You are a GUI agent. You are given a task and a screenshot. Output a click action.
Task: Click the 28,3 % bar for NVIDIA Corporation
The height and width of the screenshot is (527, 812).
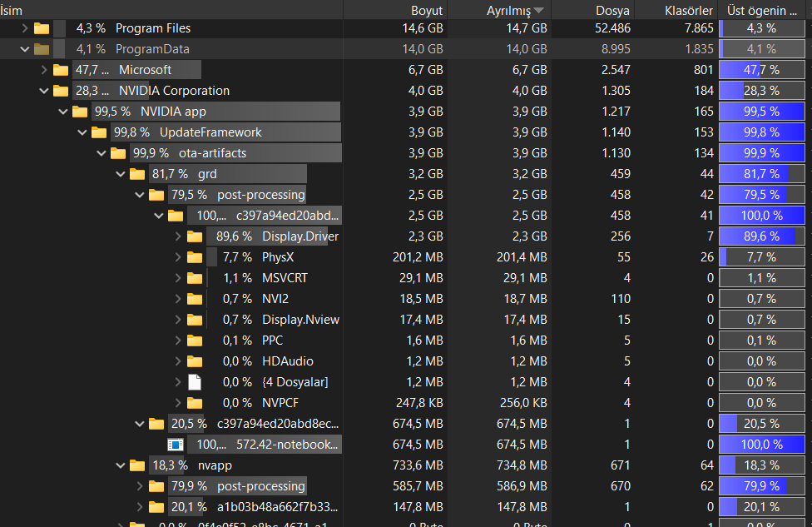(x=762, y=91)
